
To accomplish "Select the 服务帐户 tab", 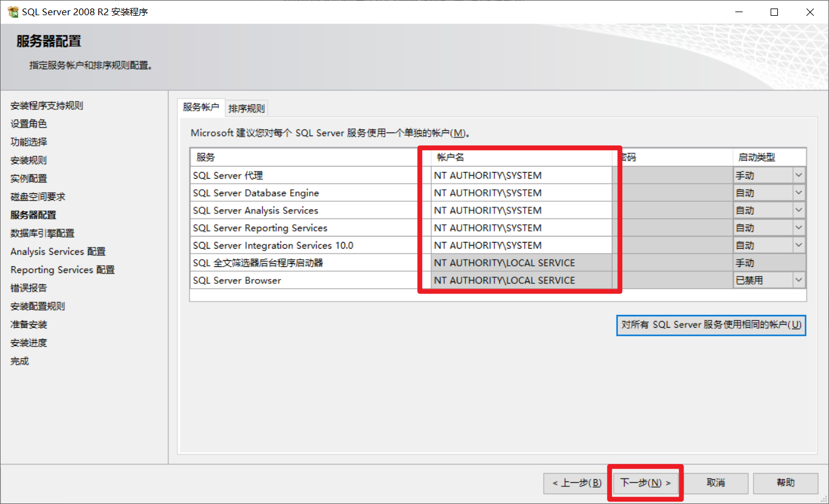I will (x=201, y=107).
